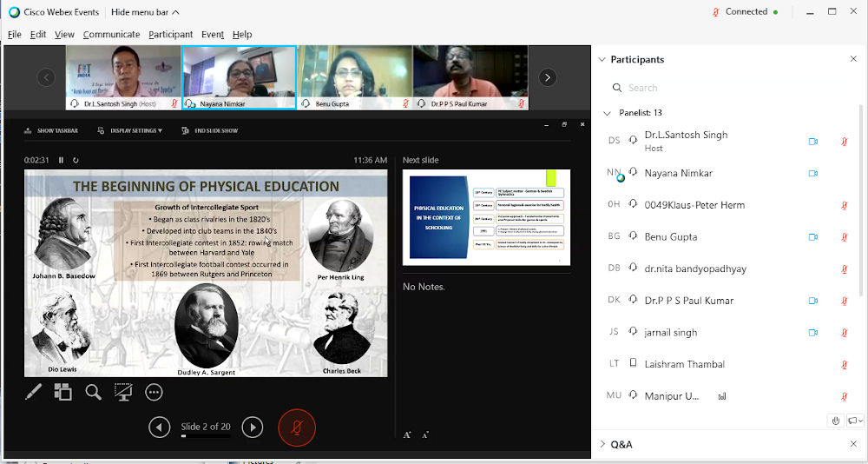The width and height of the screenshot is (868, 464).
Task: Increase the notes text size
Action: (407, 435)
